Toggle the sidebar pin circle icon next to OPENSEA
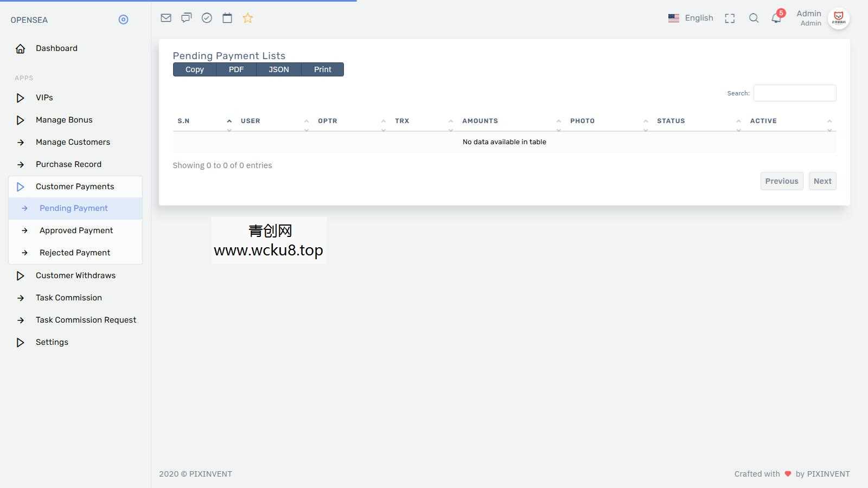Screen dimensions: 868x488 click(x=123, y=19)
